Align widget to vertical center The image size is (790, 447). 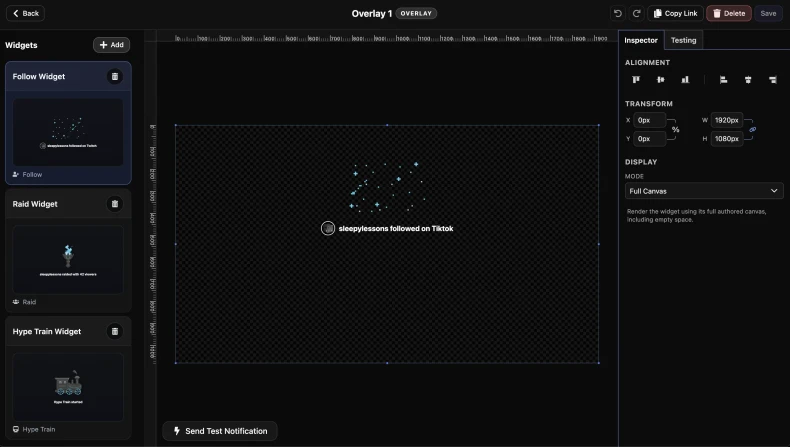coord(661,80)
